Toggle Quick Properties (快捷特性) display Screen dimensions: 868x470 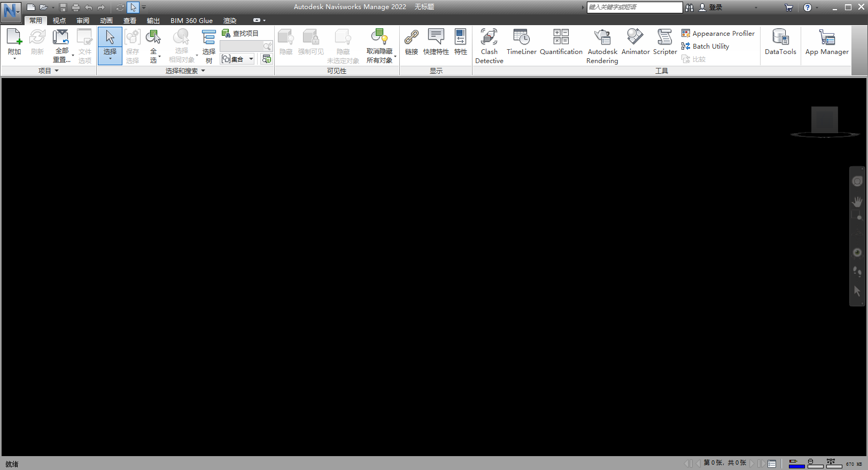click(x=436, y=43)
